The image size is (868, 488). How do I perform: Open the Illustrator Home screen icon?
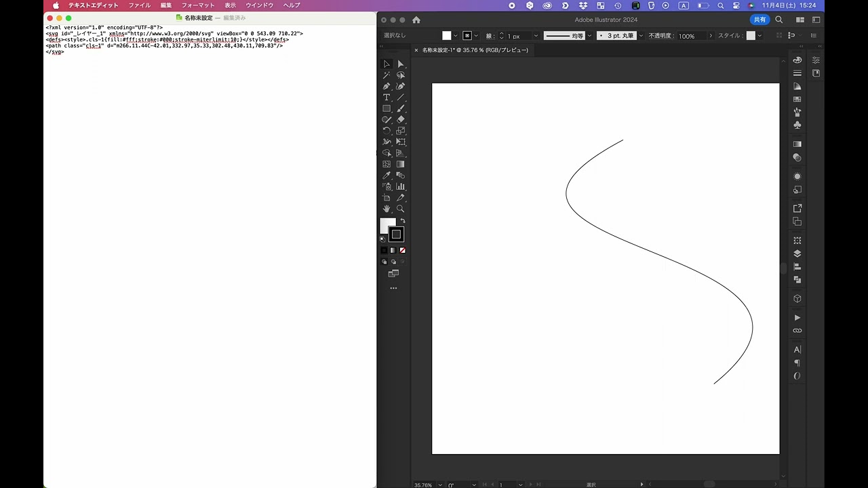[416, 20]
